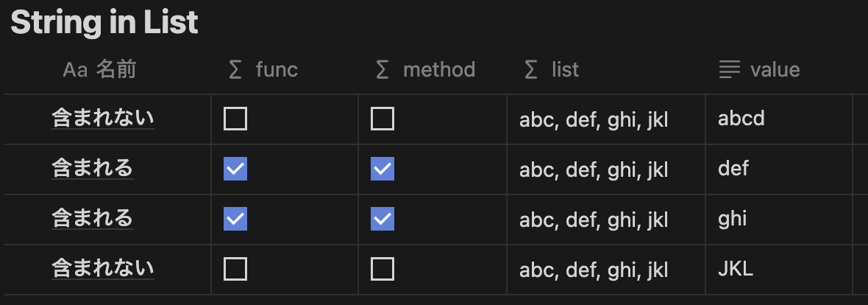
Task: Click the sigma icon of the method column
Action: pos(383,70)
